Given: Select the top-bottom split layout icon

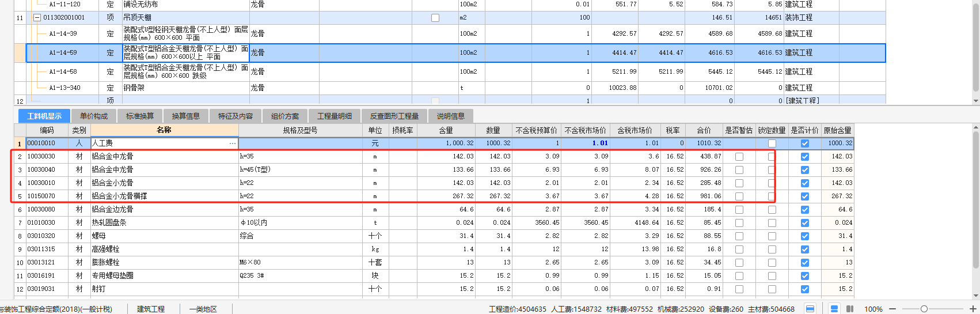Looking at the screenshot, I should 834,309.
